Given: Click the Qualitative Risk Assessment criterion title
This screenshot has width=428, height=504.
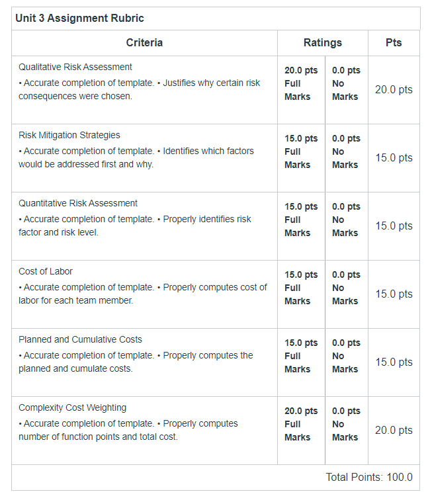Looking at the screenshot, I should pos(75,67).
